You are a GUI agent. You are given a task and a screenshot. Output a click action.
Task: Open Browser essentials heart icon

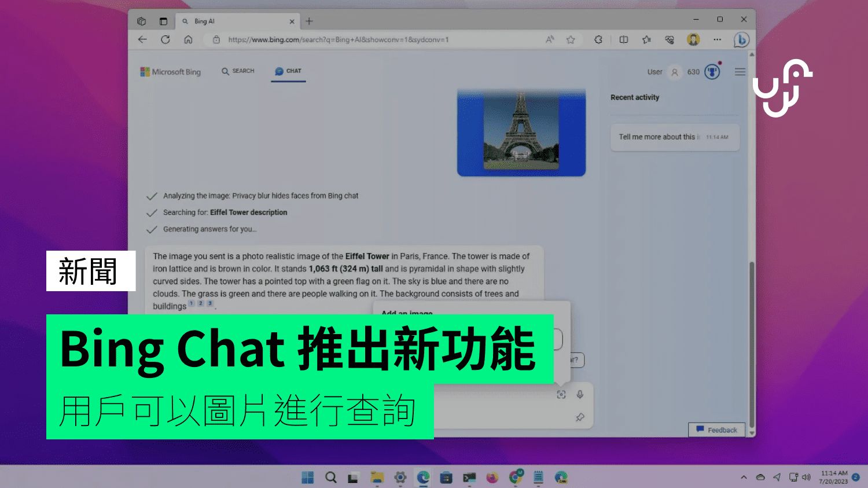pyautogui.click(x=670, y=39)
